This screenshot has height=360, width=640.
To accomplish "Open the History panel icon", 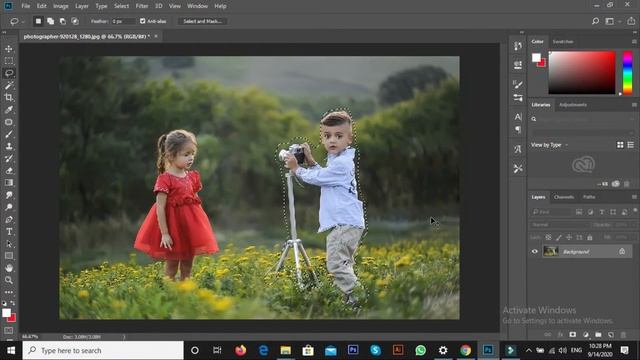I will [x=518, y=46].
